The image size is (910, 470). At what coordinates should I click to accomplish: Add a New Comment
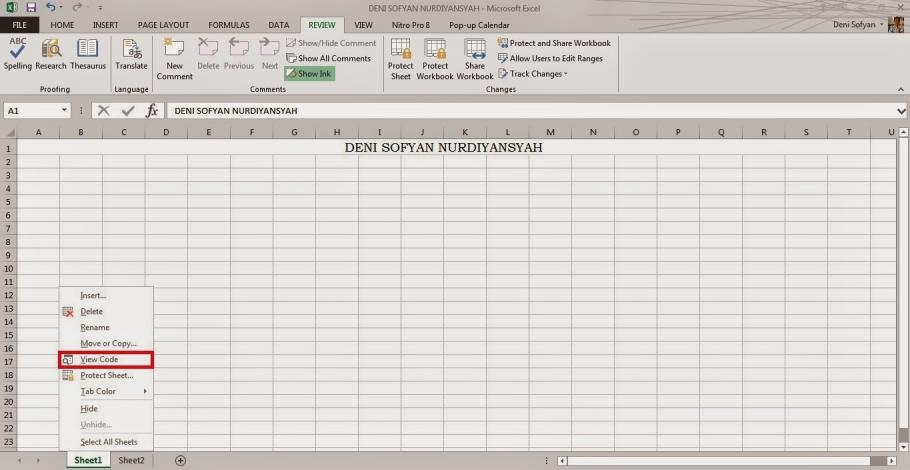click(174, 58)
